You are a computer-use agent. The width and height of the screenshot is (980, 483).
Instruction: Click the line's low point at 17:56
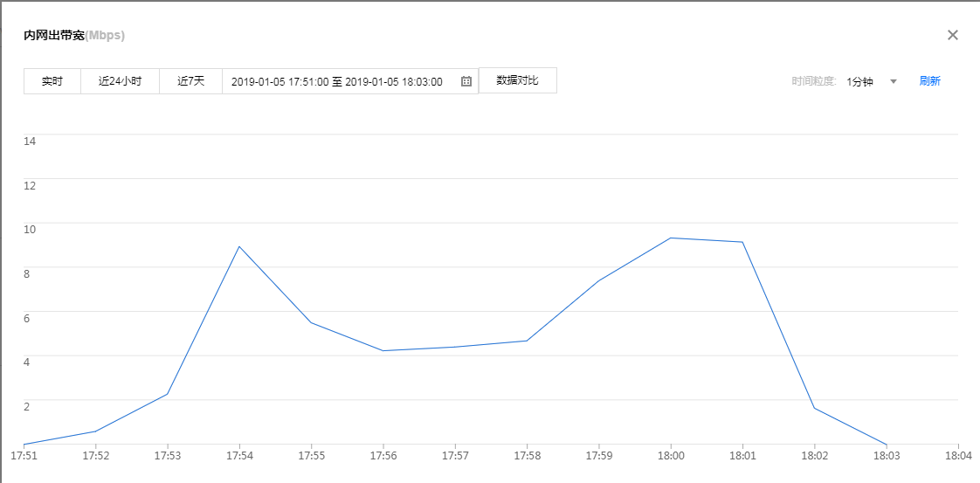click(383, 350)
